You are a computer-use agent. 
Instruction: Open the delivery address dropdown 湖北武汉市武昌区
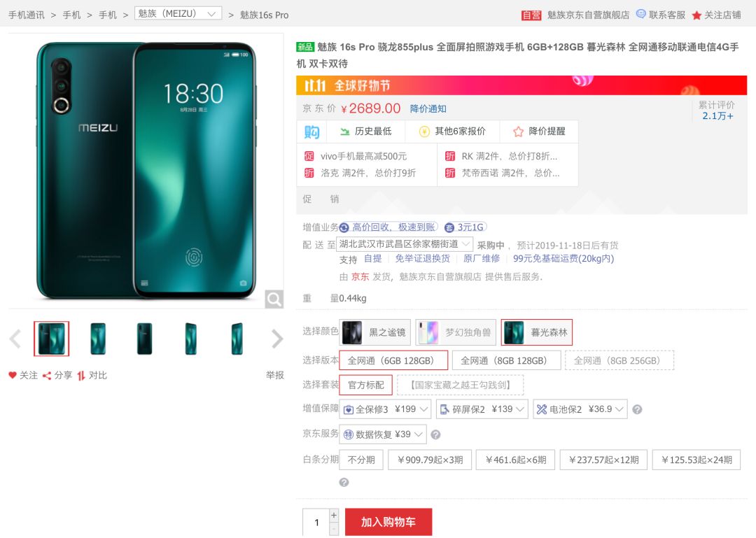tap(405, 244)
